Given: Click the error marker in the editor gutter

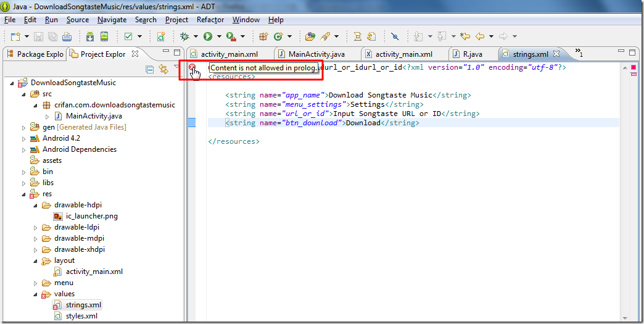Looking at the screenshot, I should coord(192,67).
